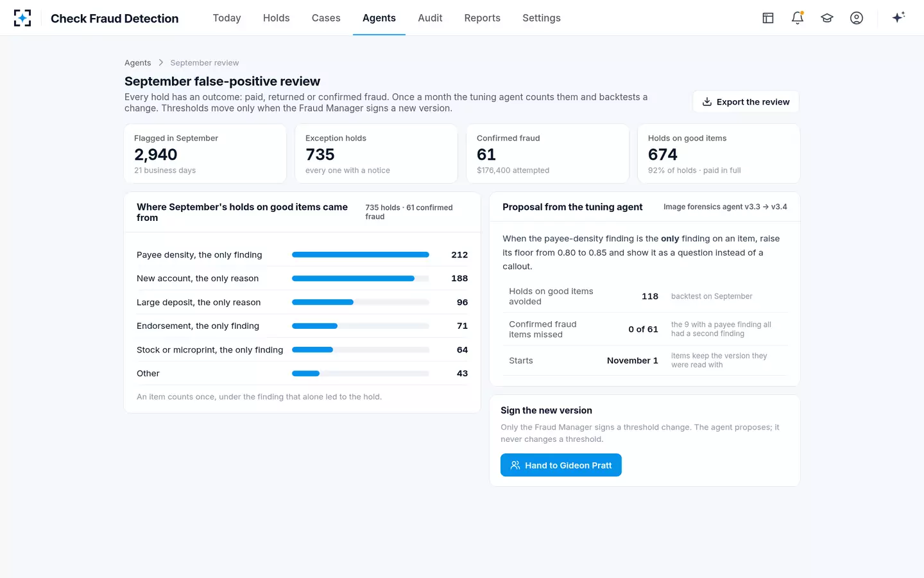The image size is (924, 578).
Task: Go to the Settings tab
Action: 542,18
